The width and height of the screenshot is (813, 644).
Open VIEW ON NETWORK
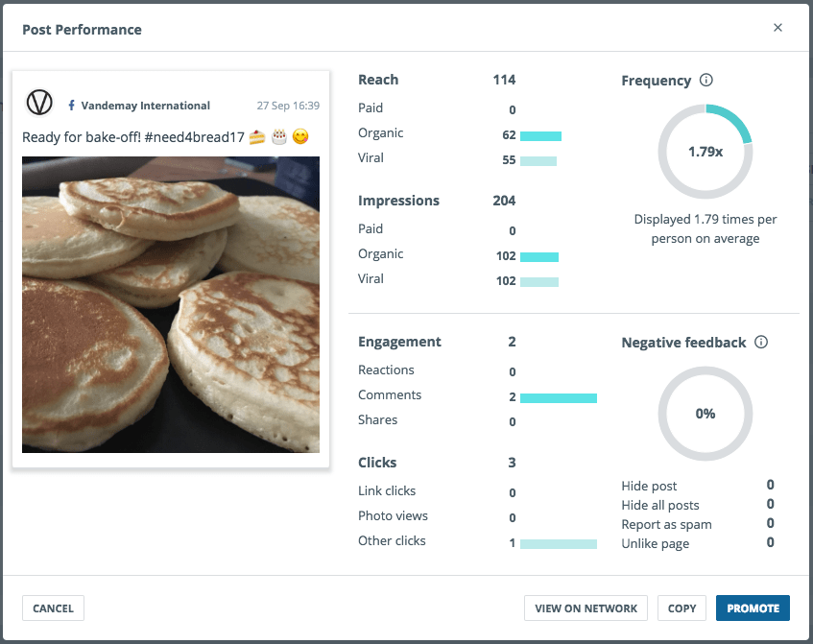coord(586,608)
